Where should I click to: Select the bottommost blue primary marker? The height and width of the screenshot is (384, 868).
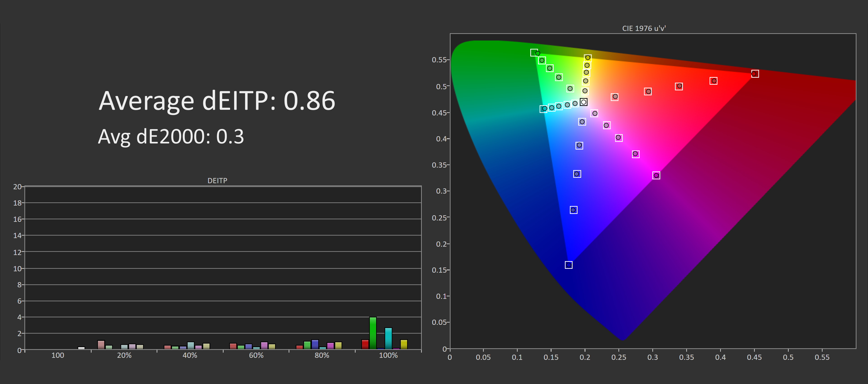tap(568, 265)
